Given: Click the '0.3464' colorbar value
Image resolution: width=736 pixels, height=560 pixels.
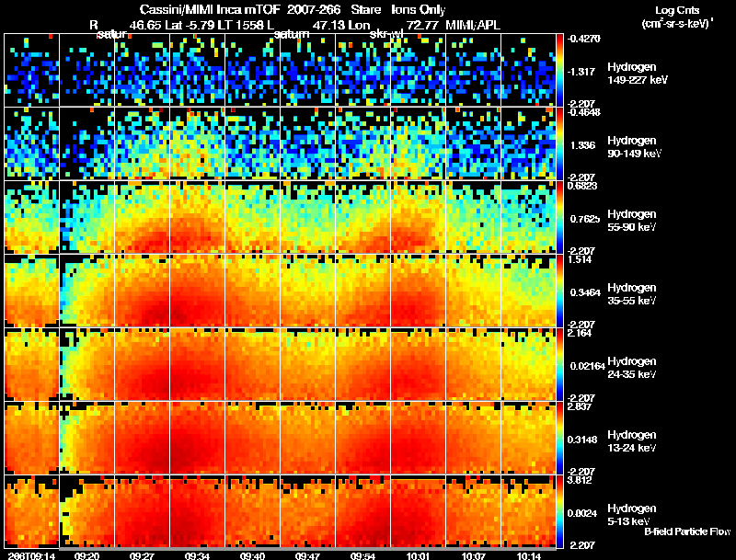Looking at the screenshot, I should pyautogui.click(x=585, y=292).
